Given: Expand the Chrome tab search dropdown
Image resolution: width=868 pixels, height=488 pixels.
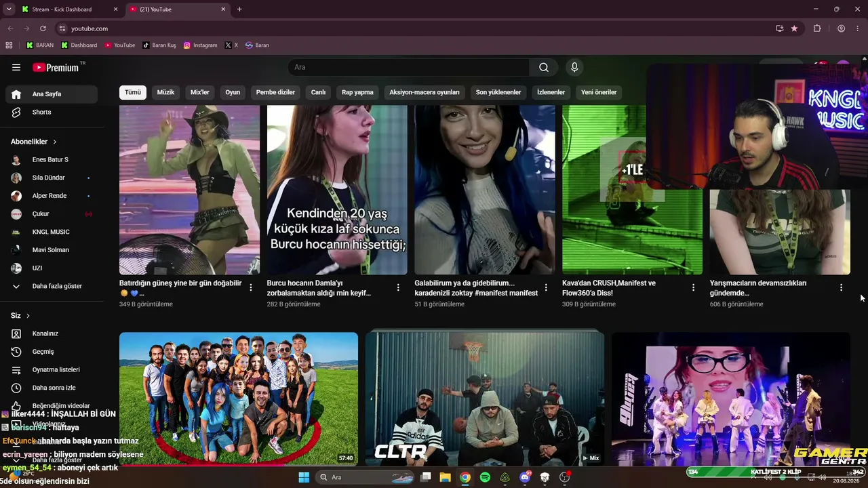Looking at the screenshot, I should click(x=9, y=9).
